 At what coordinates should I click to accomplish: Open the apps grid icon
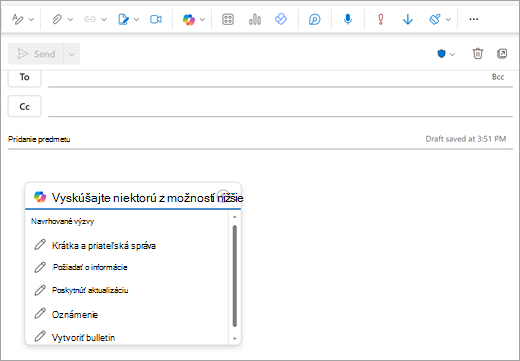click(228, 19)
